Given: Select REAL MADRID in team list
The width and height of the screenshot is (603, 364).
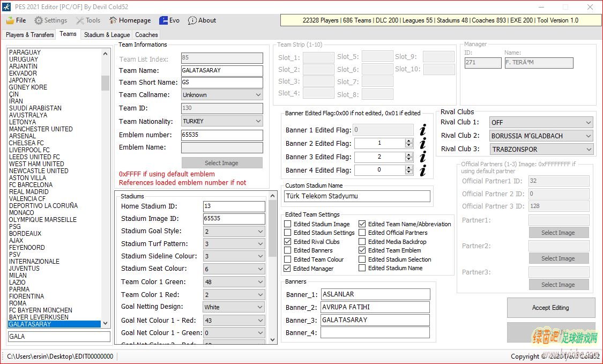Looking at the screenshot, I should 29,191.
